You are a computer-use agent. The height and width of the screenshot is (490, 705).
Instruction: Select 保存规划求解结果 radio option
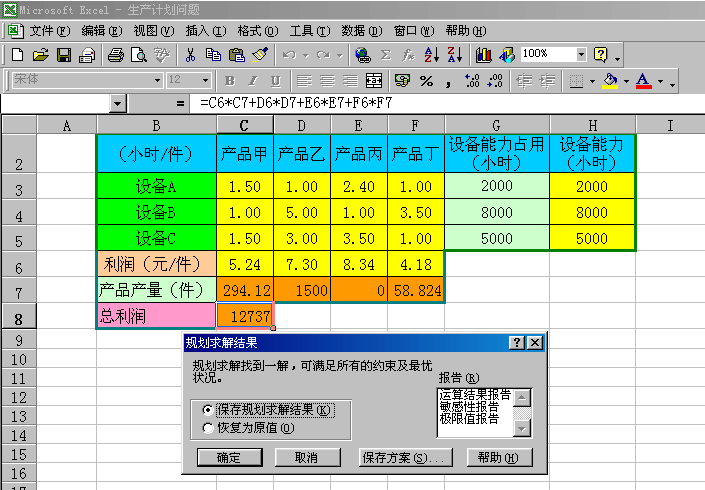[207, 410]
